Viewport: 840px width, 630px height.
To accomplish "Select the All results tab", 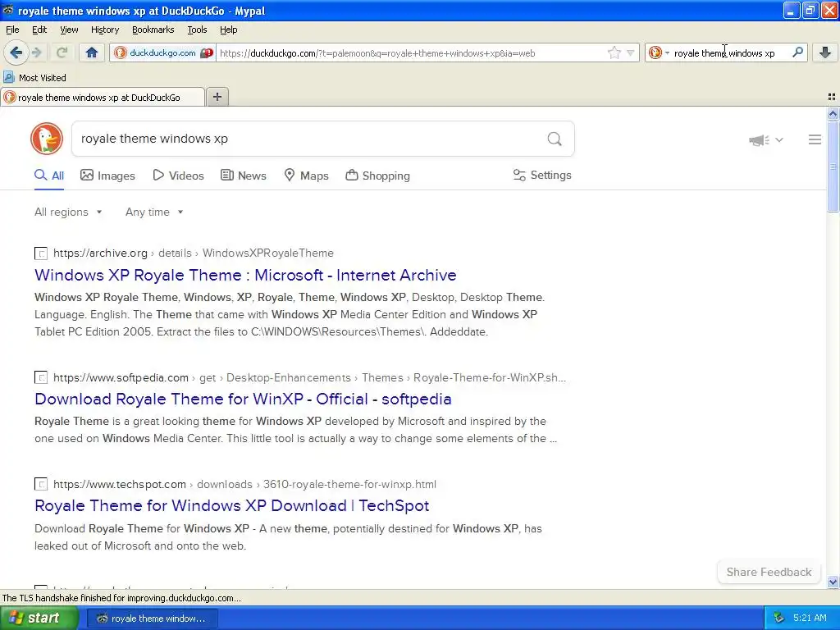I will click(49, 176).
